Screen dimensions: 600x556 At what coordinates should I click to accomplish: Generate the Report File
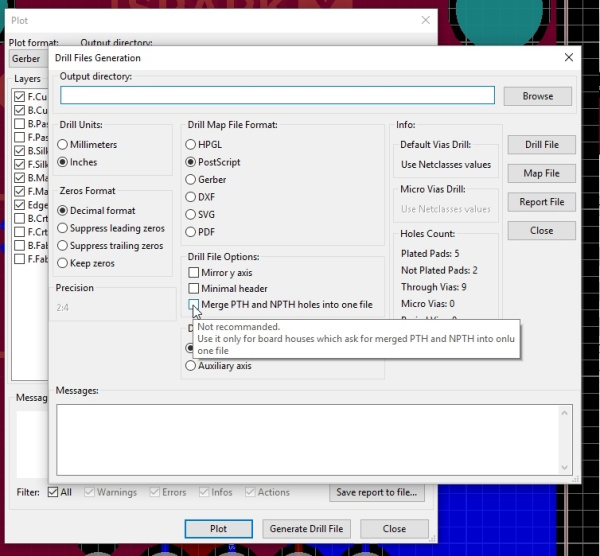point(541,202)
